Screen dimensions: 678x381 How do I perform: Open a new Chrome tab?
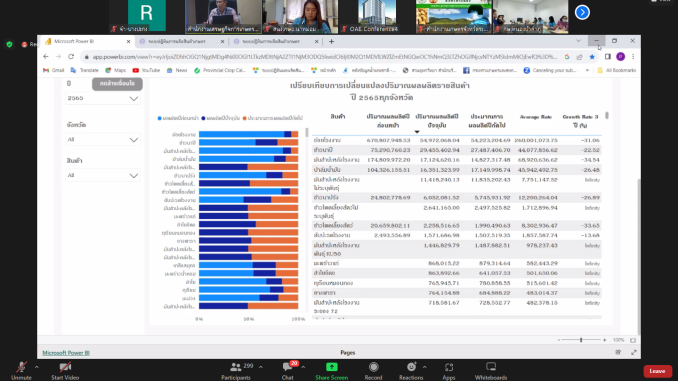331,42
